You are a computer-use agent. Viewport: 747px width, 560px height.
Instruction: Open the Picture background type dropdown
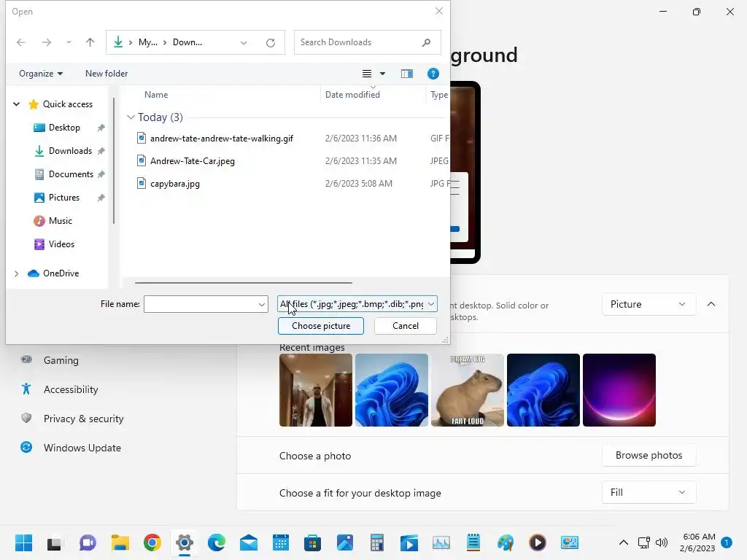[x=649, y=304]
